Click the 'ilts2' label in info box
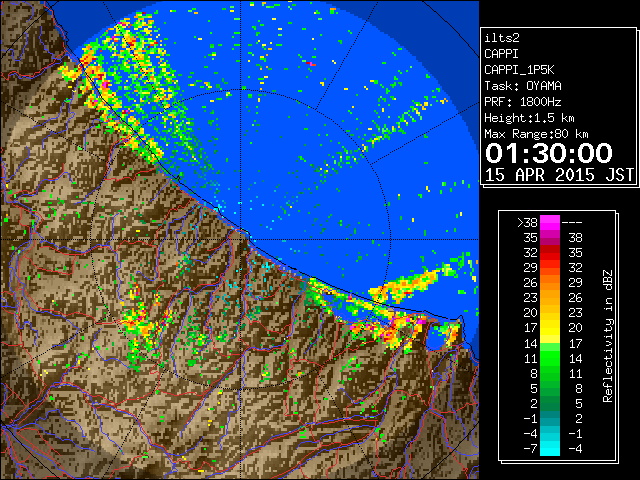This screenshot has height=480, width=640. pos(502,38)
